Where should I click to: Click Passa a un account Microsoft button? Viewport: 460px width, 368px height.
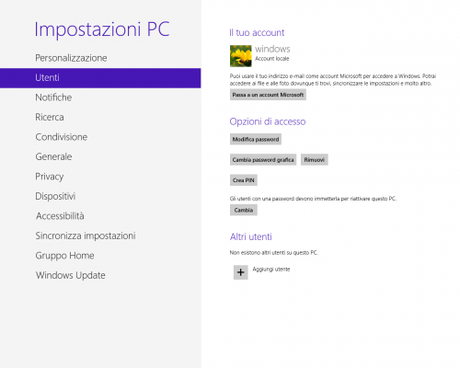(x=268, y=95)
